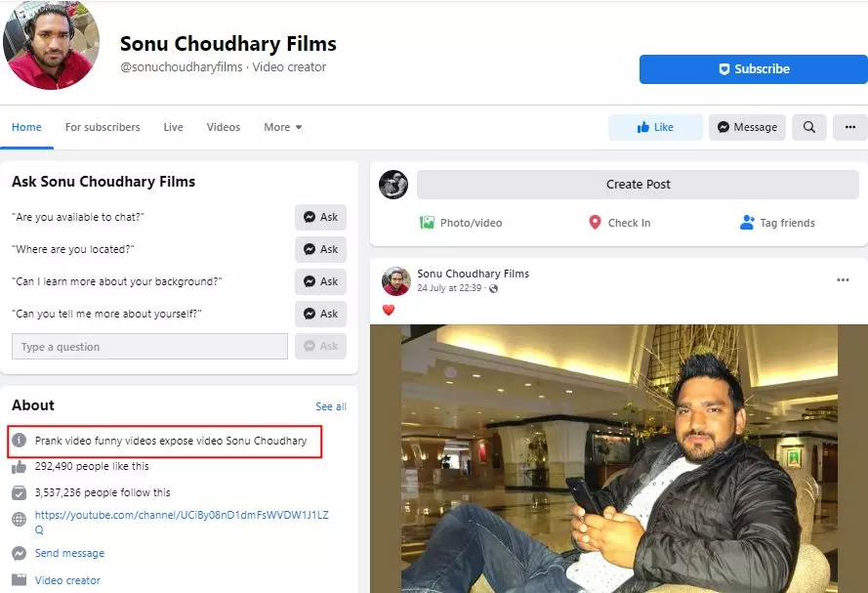Ask "Can you tell me more about yourself?"
This screenshot has width=868, height=593.
pyautogui.click(x=320, y=314)
